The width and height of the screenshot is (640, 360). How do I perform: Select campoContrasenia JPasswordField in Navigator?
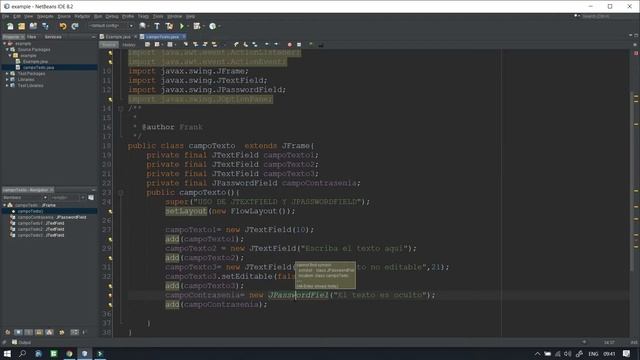point(49,217)
